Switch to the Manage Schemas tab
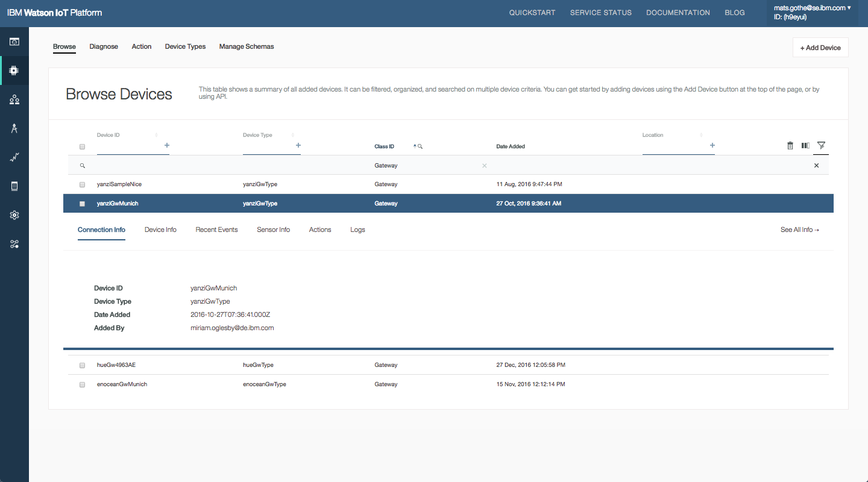Viewport: 868px width, 482px height. pos(247,46)
